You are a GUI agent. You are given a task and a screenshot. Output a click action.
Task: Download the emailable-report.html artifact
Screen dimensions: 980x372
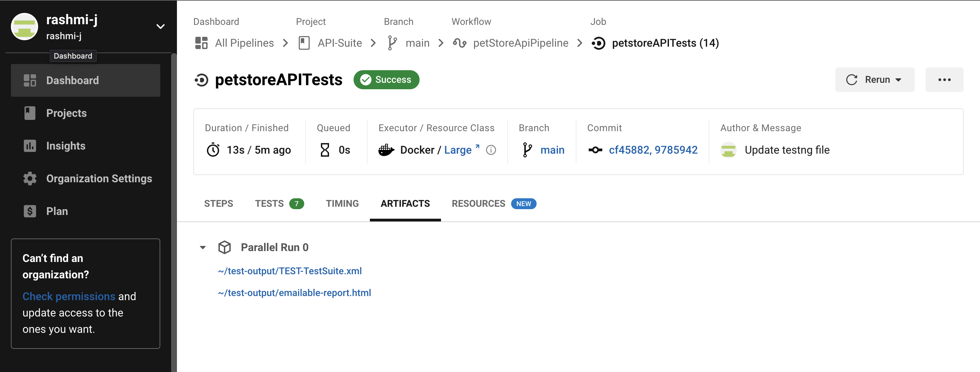click(294, 292)
